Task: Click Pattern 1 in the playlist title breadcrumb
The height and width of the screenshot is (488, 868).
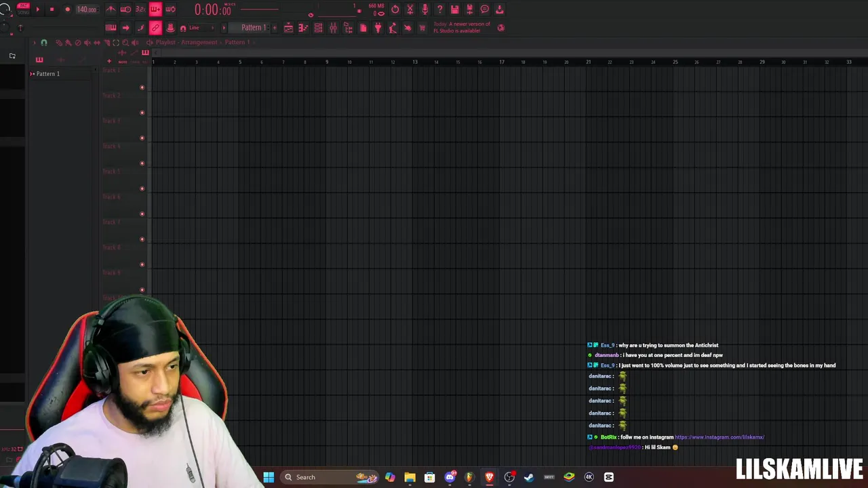Action: coord(237,42)
